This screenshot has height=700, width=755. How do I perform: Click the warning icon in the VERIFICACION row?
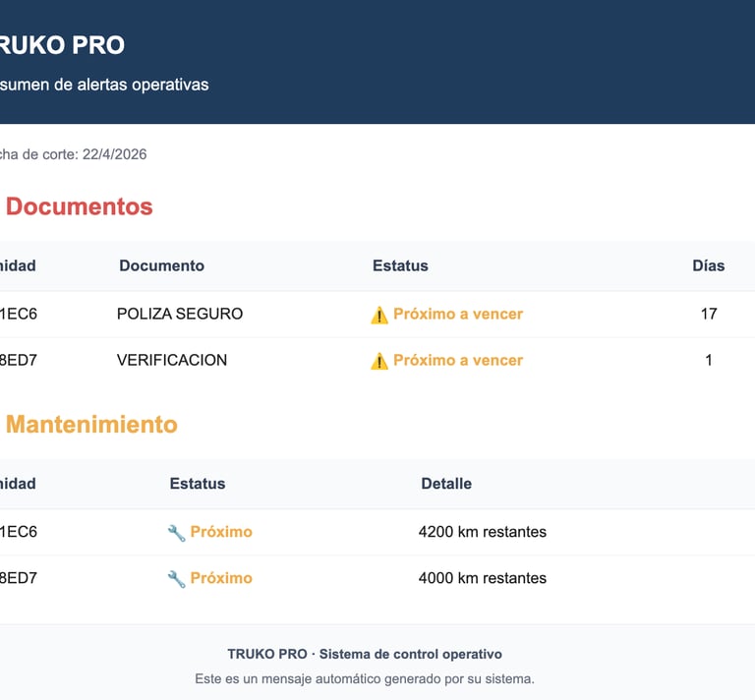pyautogui.click(x=379, y=361)
